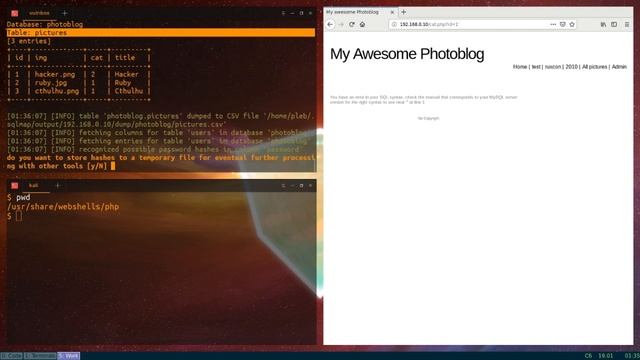Viewport: 640px width, 360px height.
Task: Click the No Copyright footer text
Action: (x=428, y=118)
